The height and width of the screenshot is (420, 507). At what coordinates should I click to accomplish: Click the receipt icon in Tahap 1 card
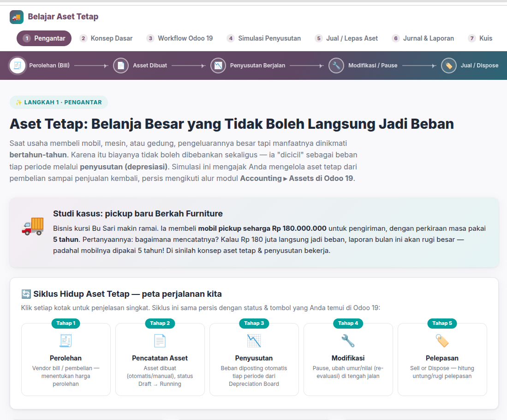coord(66,341)
